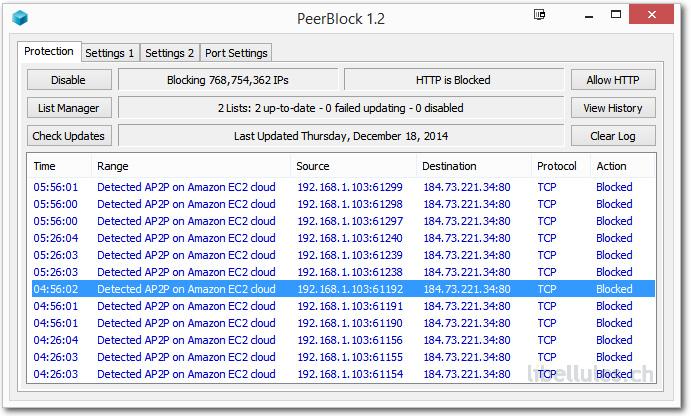Select the log row at 04:26:04
Image resolution: width=691 pixels, height=416 pixels.
pos(343,340)
